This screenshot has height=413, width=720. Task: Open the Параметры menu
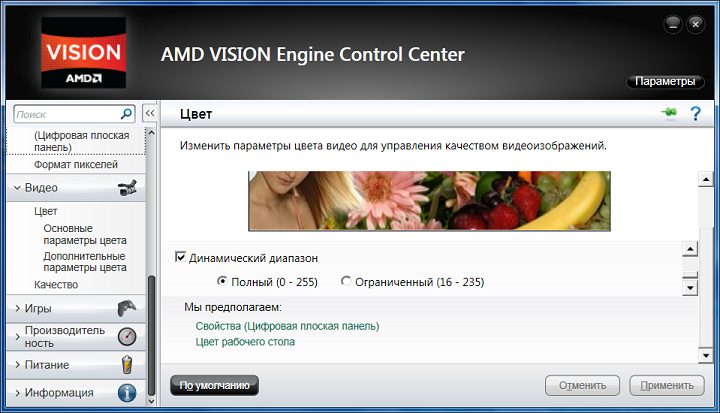[x=664, y=81]
